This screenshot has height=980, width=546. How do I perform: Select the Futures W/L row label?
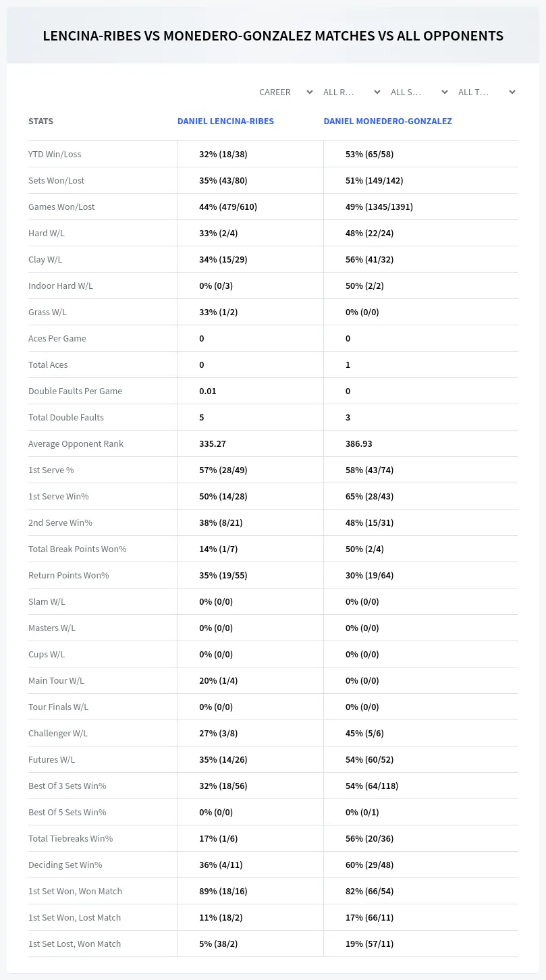coord(51,759)
